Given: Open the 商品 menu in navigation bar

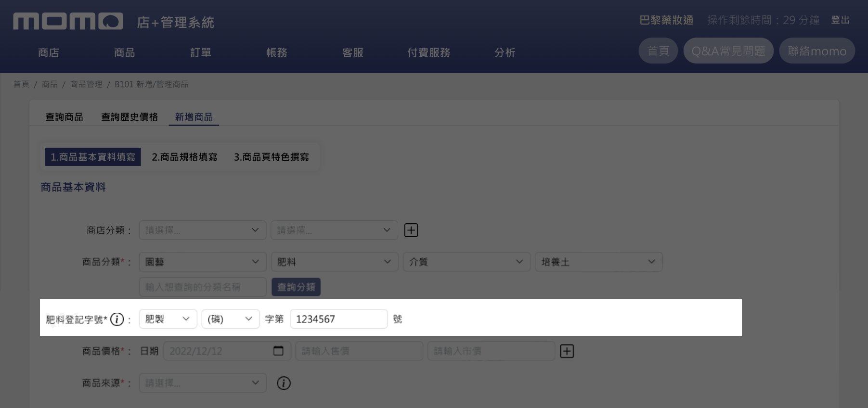Looking at the screenshot, I should point(125,52).
